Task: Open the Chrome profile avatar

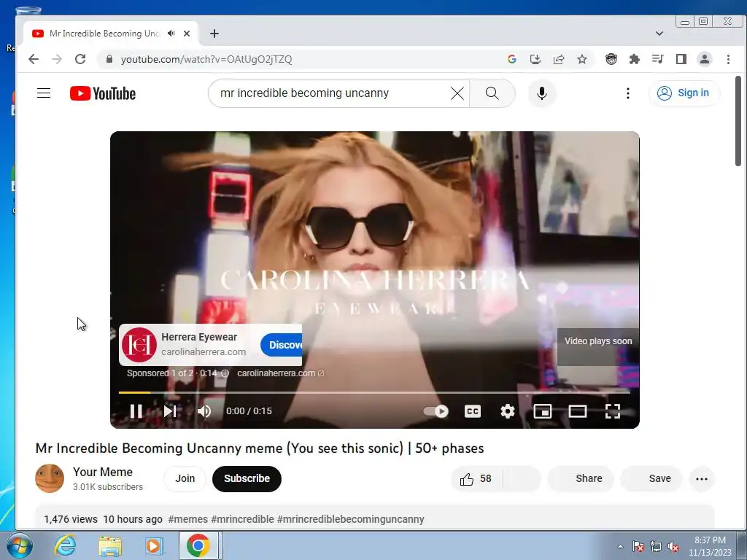Action: pyautogui.click(x=705, y=59)
